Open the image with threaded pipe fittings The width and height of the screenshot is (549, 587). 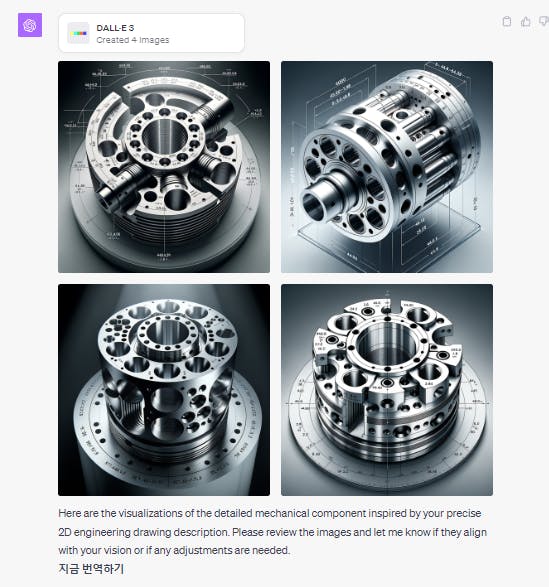click(x=164, y=167)
